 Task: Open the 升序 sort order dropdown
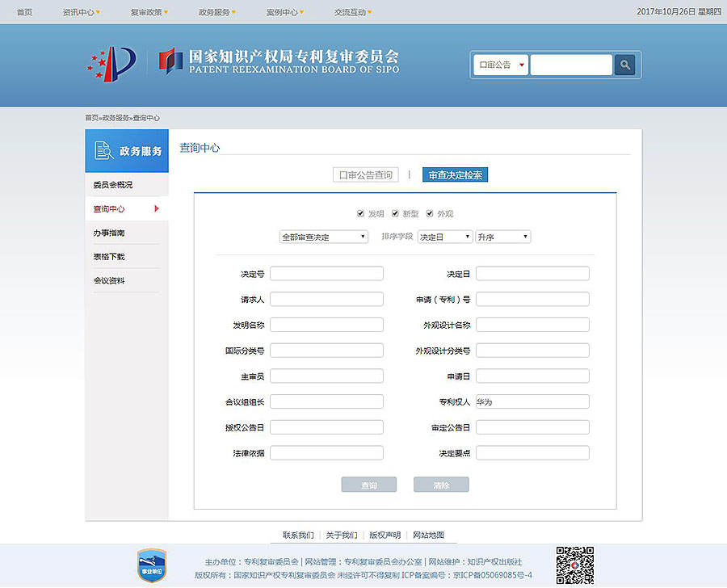pyautogui.click(x=503, y=237)
